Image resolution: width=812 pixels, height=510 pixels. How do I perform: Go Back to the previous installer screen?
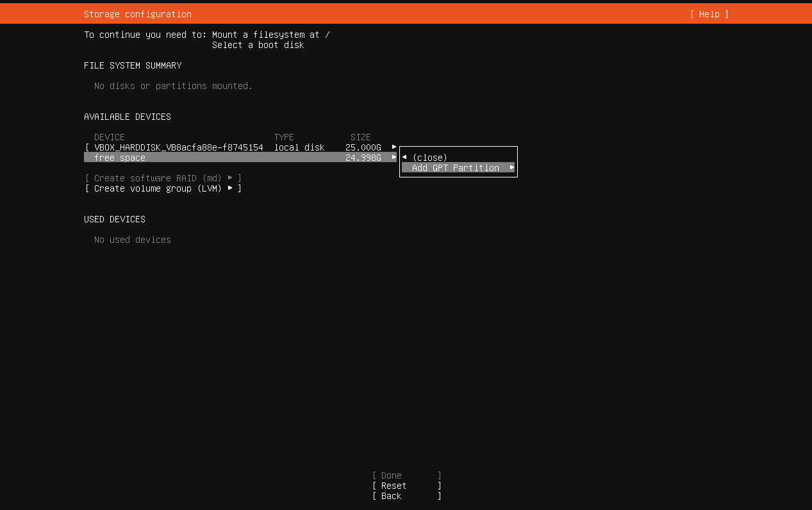(x=390, y=495)
